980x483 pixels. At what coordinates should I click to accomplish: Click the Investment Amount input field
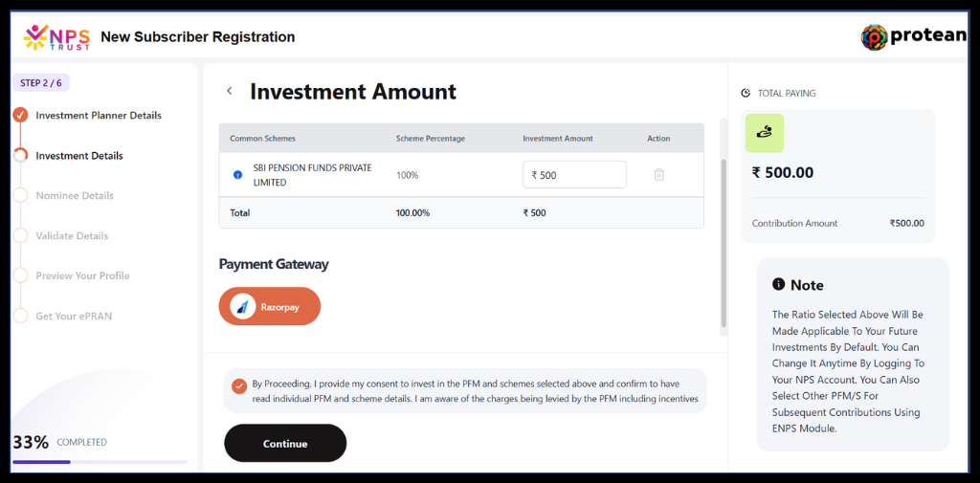click(x=575, y=175)
